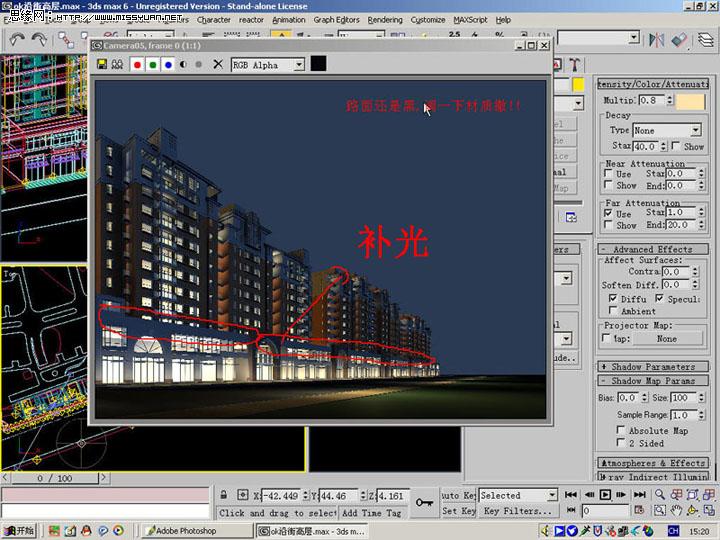Open the Animation menu
Image resolution: width=720 pixels, height=540 pixels.
[x=289, y=20]
